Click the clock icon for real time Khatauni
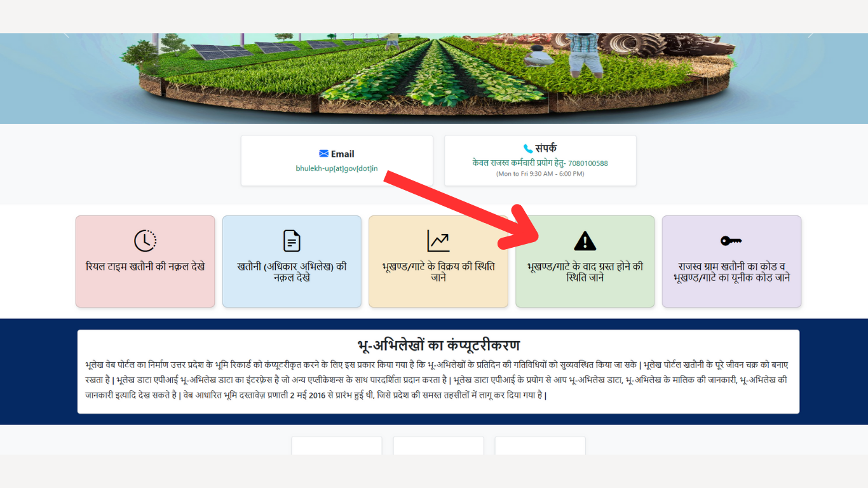 (145, 241)
